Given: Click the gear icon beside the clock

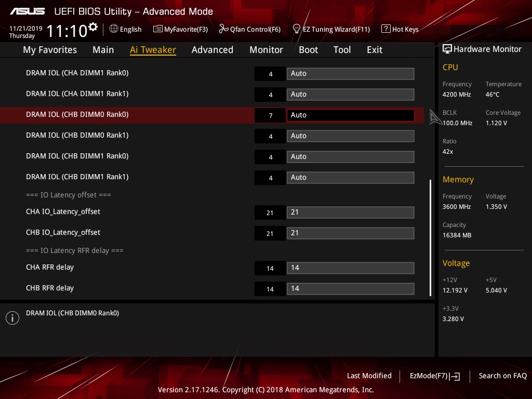Looking at the screenshot, I should pyautogui.click(x=93, y=27).
